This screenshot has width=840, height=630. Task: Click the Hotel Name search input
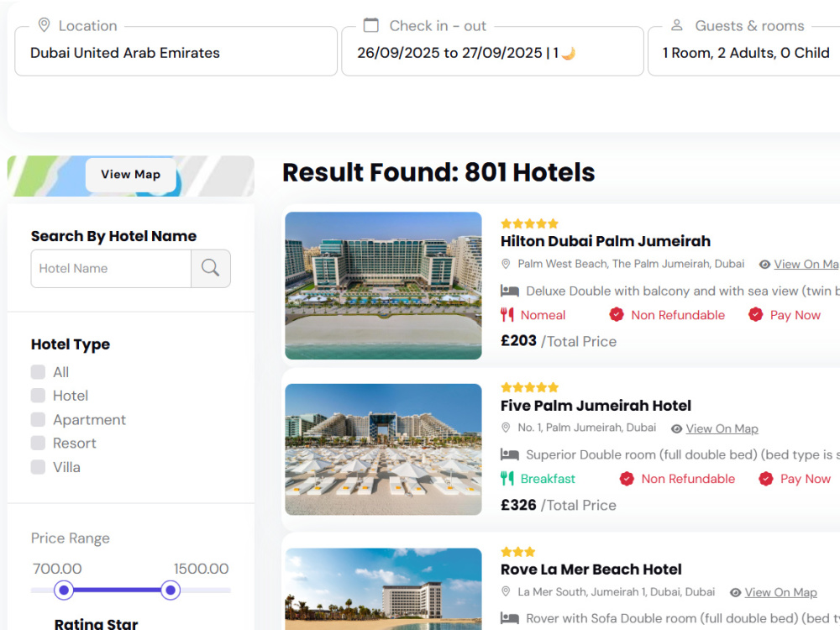click(x=111, y=269)
